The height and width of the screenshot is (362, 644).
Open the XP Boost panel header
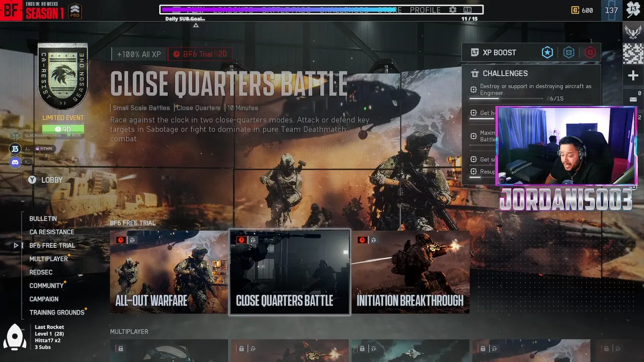click(531, 52)
